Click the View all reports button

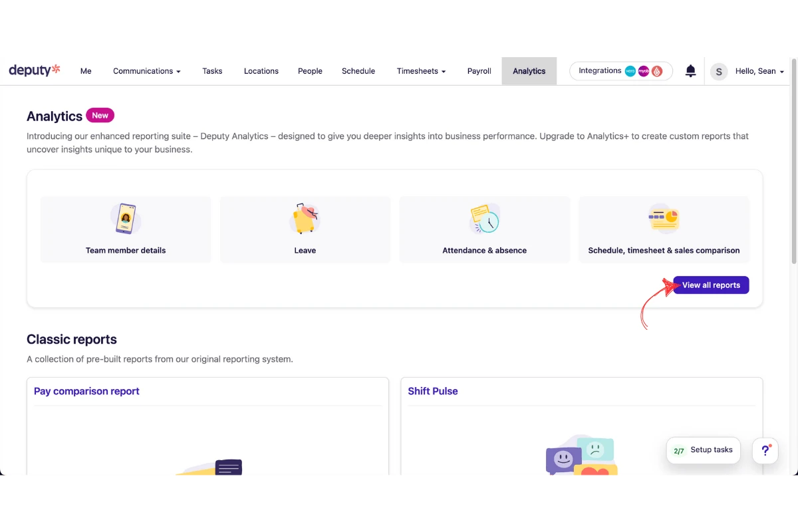click(711, 285)
